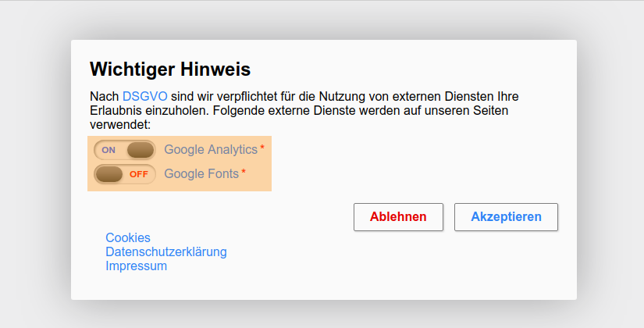Image resolution: width=644 pixels, height=328 pixels.
Task: Click the paragraph text about externe Dienste
Action: point(312,111)
